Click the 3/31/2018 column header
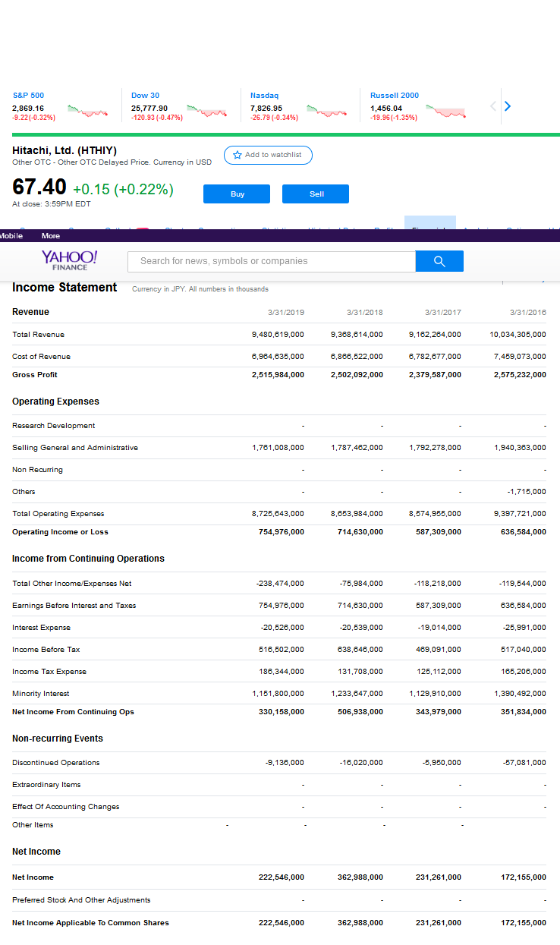Screen dimensions: 560x945 365,313
